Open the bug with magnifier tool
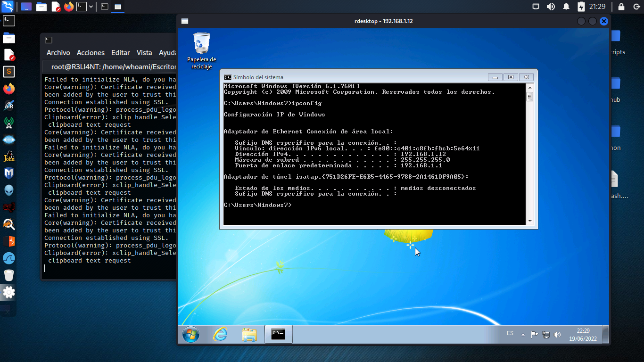Viewport: 644px width, 362px height. [9, 224]
